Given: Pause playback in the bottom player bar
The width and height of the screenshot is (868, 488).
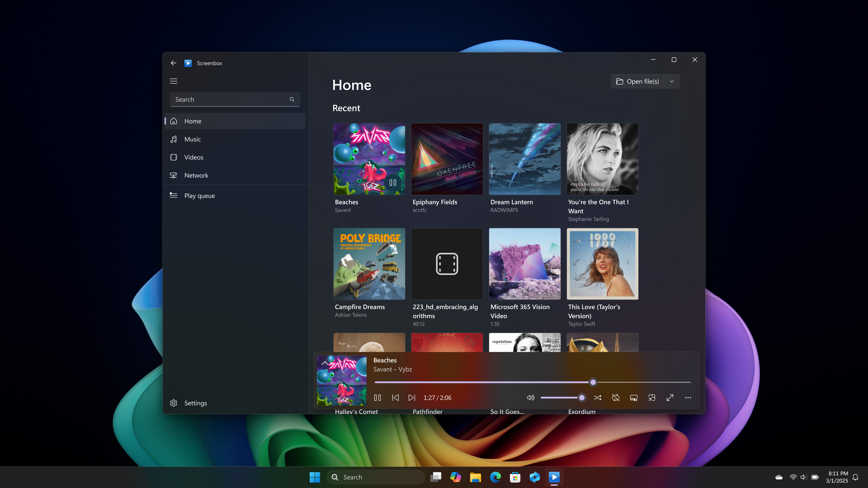Looking at the screenshot, I should point(377,398).
